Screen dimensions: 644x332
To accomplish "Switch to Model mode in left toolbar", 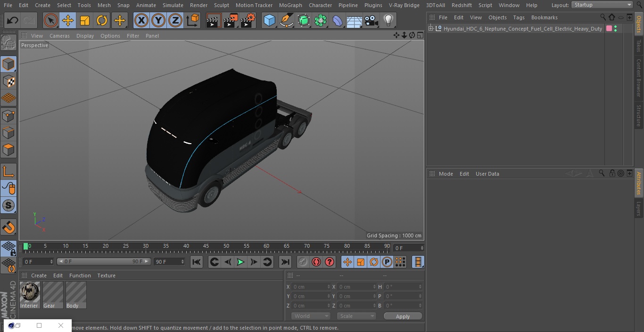I will (8, 64).
